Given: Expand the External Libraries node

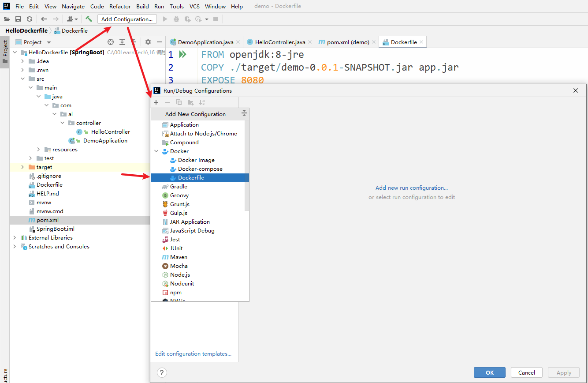Looking at the screenshot, I should coord(15,238).
